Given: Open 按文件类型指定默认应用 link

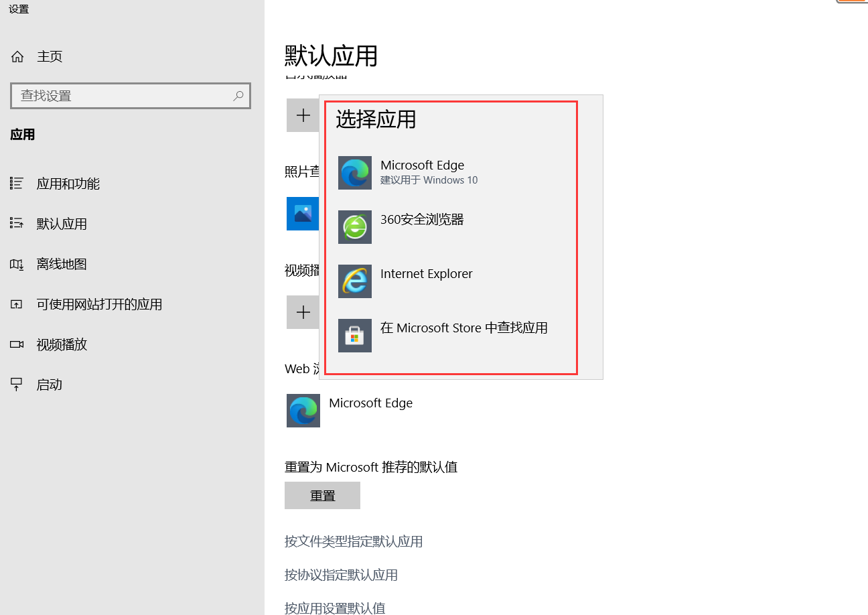Looking at the screenshot, I should 354,541.
